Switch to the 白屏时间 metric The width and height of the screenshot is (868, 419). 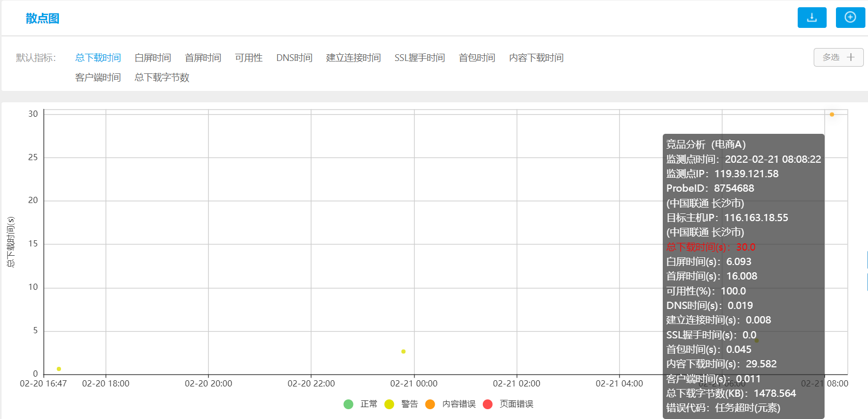pos(153,58)
